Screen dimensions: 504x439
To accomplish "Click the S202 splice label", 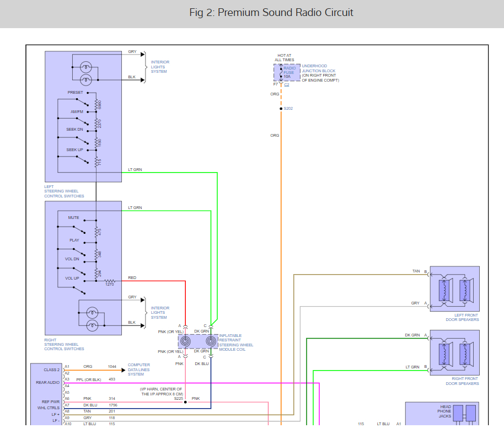I will click(288, 108).
